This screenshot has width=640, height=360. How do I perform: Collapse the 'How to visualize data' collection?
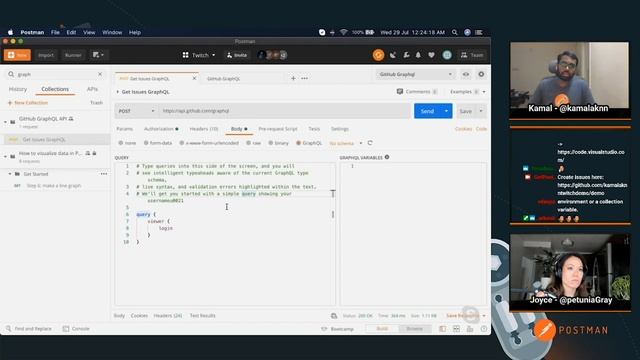pos(5,156)
